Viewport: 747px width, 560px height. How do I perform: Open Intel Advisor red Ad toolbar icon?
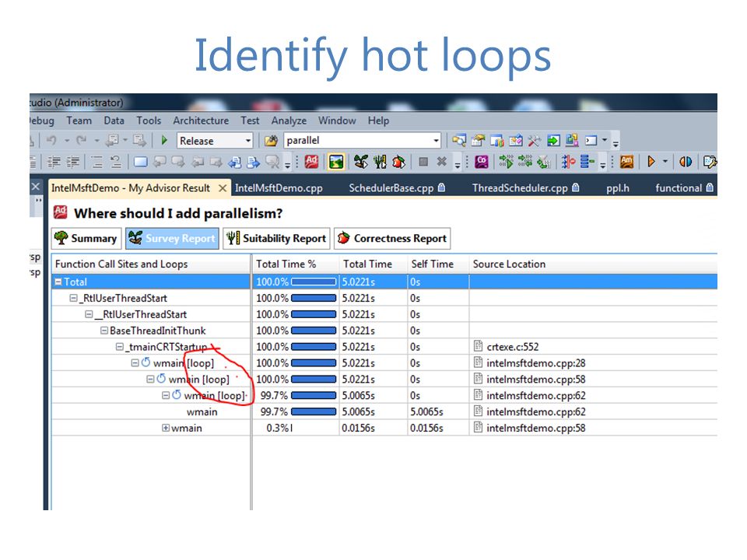point(311,162)
